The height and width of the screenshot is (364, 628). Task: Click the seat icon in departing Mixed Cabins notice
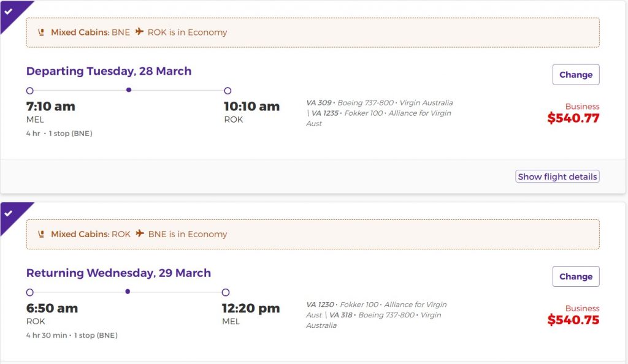point(41,32)
